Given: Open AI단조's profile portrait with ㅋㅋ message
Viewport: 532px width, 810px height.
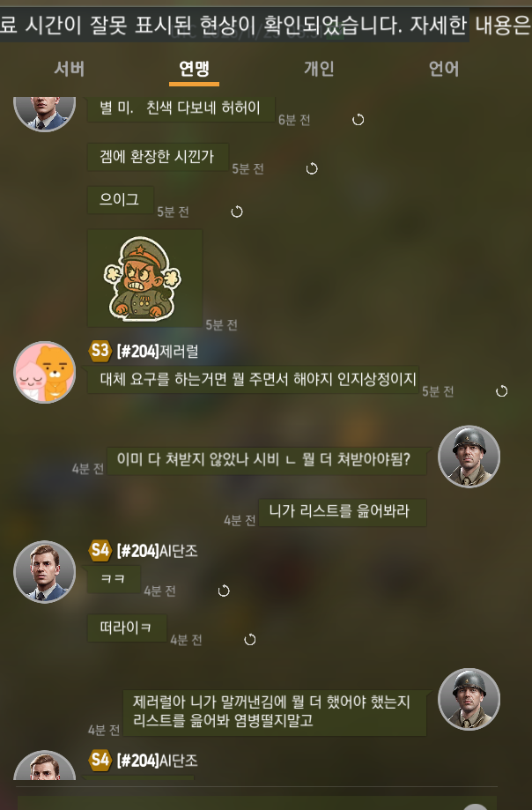Looking at the screenshot, I should click(x=44, y=572).
